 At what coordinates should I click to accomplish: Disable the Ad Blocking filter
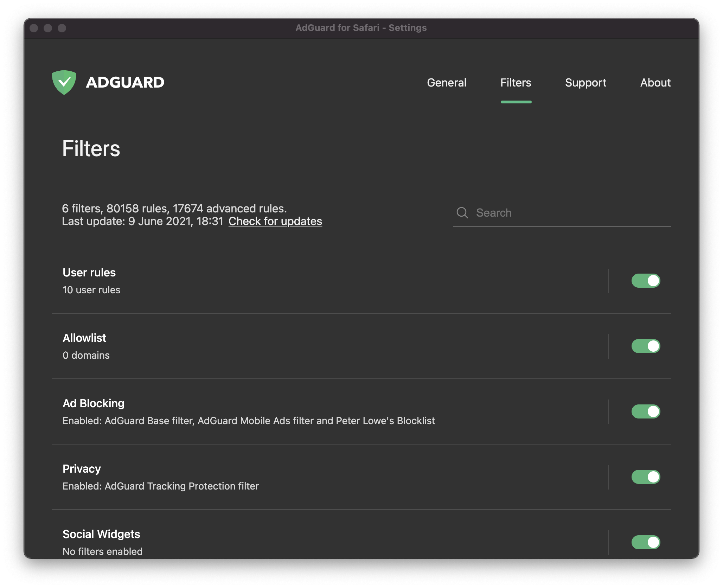coord(646,411)
